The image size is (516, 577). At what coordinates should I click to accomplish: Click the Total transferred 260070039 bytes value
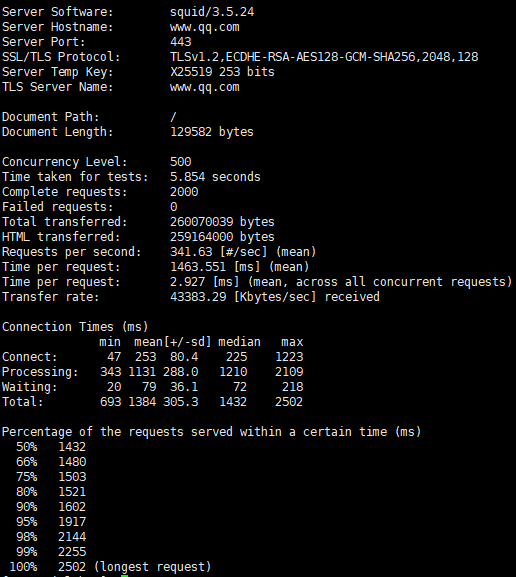[x=222, y=222]
